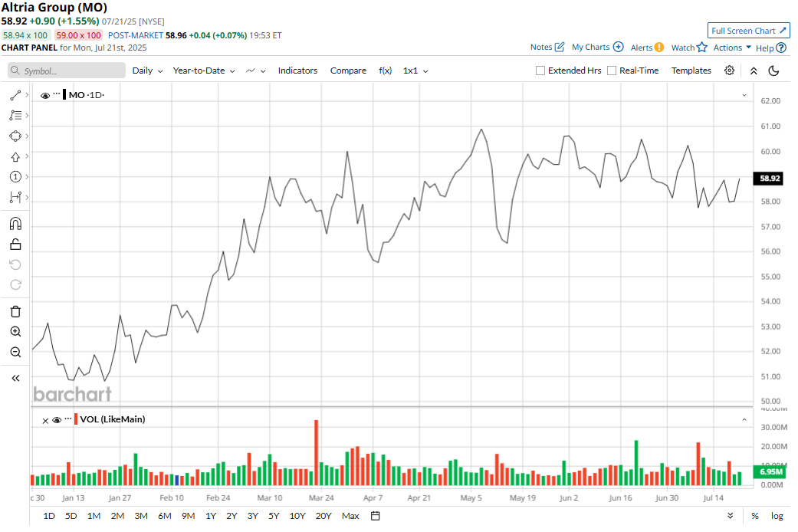
Task: Click the 6.95M volume value label
Action: point(770,472)
